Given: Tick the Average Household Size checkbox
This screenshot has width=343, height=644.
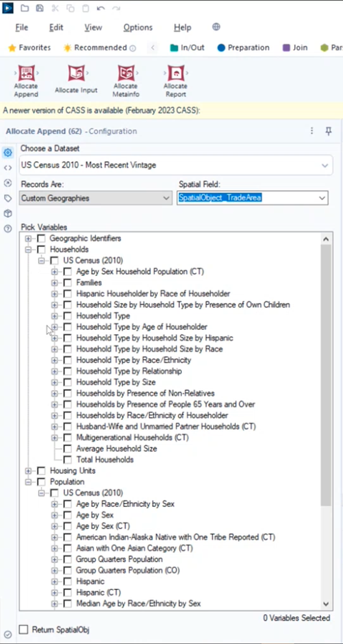Looking at the screenshot, I should [68, 449].
